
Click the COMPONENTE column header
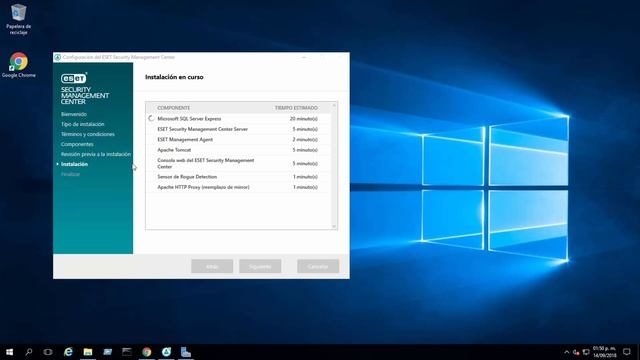pos(173,108)
